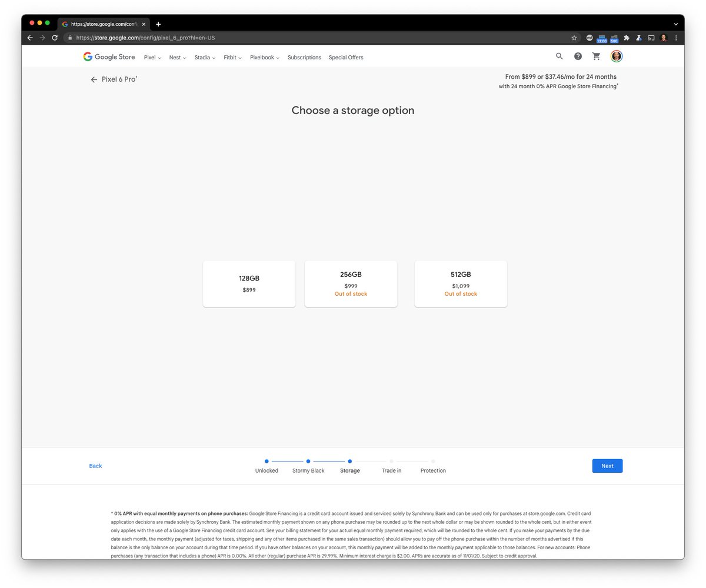The width and height of the screenshot is (706, 588).
Task: Expand the Pixel menu
Action: pos(152,58)
